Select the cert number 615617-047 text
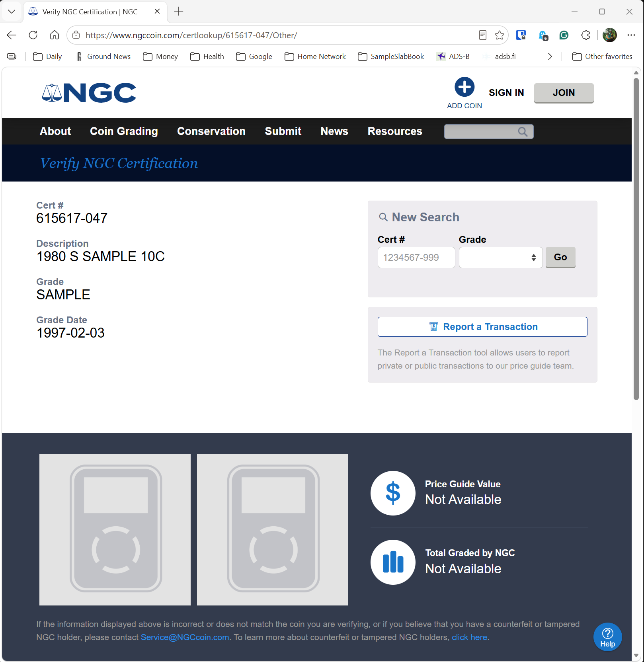Screen dimensions: 644x662 click(72, 218)
